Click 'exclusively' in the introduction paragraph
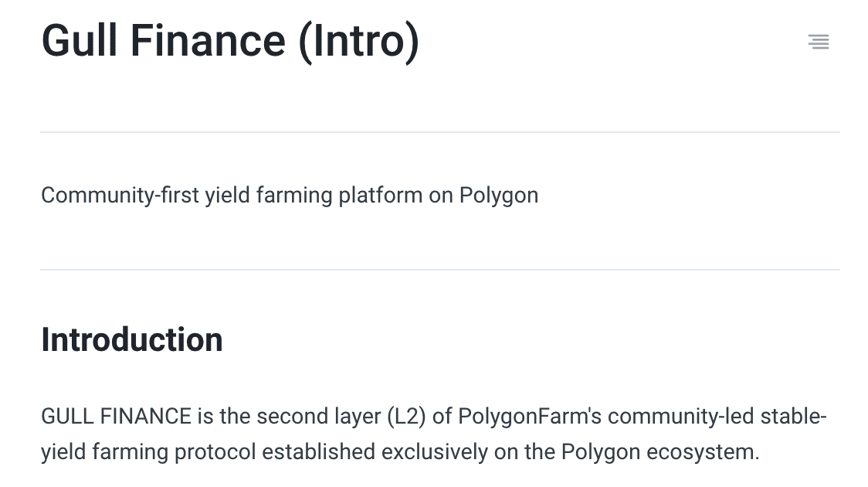The image size is (868, 487). pos(435,452)
